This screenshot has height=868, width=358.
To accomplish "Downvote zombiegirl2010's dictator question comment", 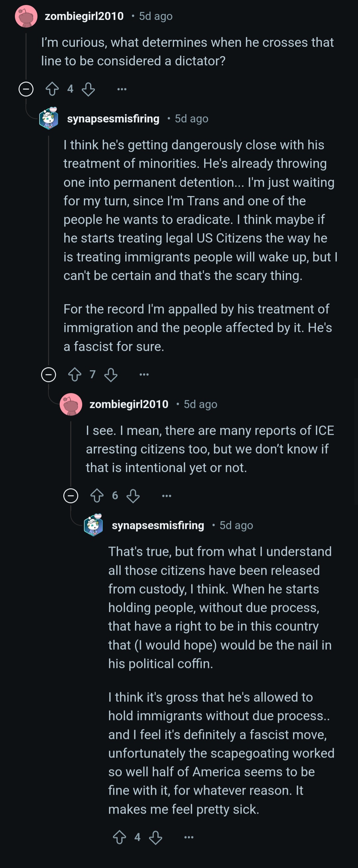I will 88,89.
